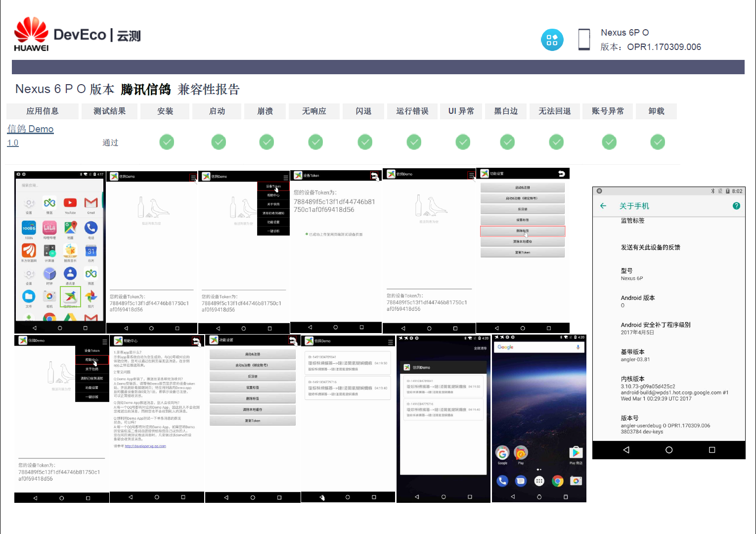Click the green check under 账号异常

[609, 142]
